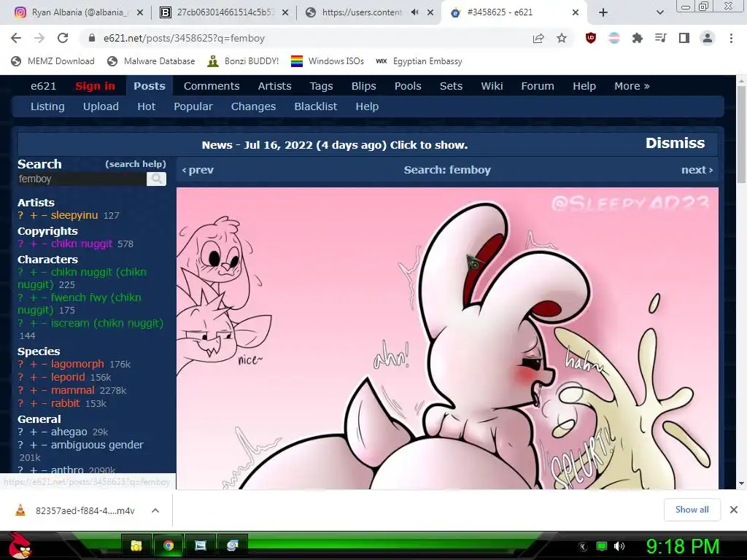Click Show all downloads
Image resolution: width=747 pixels, height=560 pixels.
[692, 510]
